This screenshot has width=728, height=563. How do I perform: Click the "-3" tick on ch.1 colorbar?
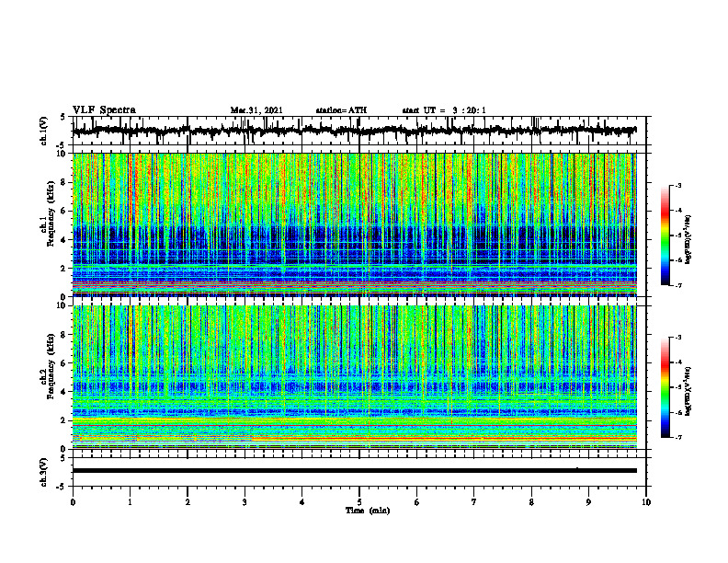pyautogui.click(x=678, y=186)
